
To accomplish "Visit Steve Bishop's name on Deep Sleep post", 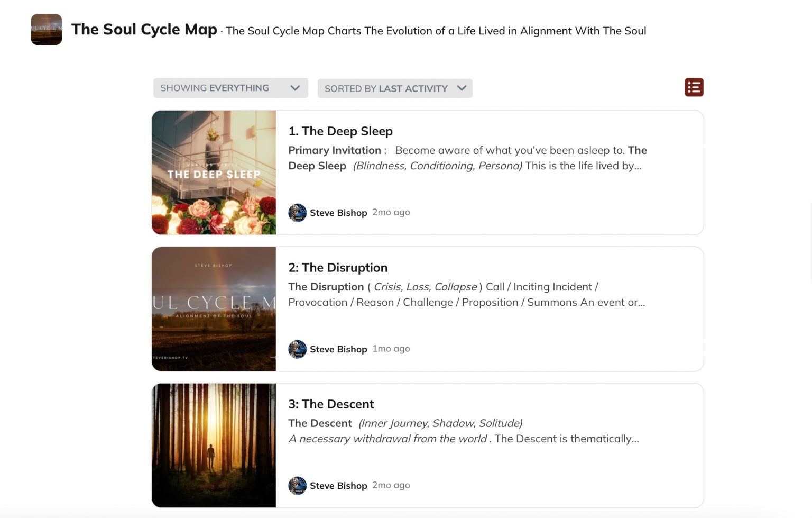I will [338, 213].
